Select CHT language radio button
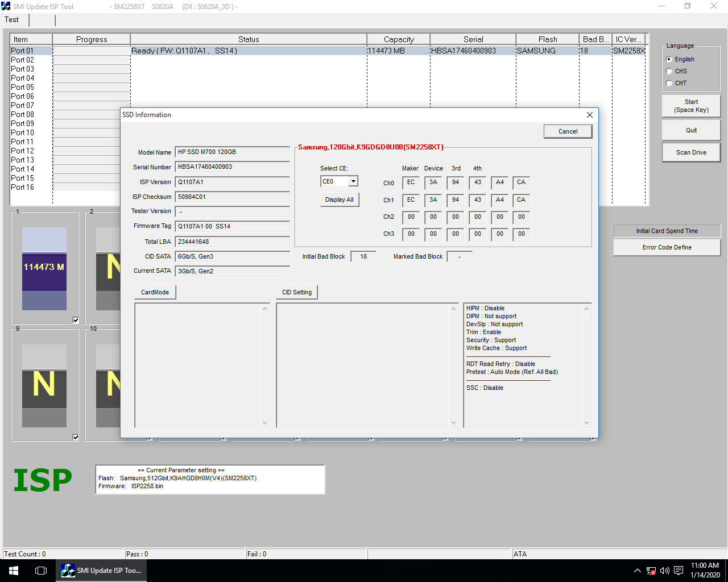728x582 pixels. tap(669, 83)
